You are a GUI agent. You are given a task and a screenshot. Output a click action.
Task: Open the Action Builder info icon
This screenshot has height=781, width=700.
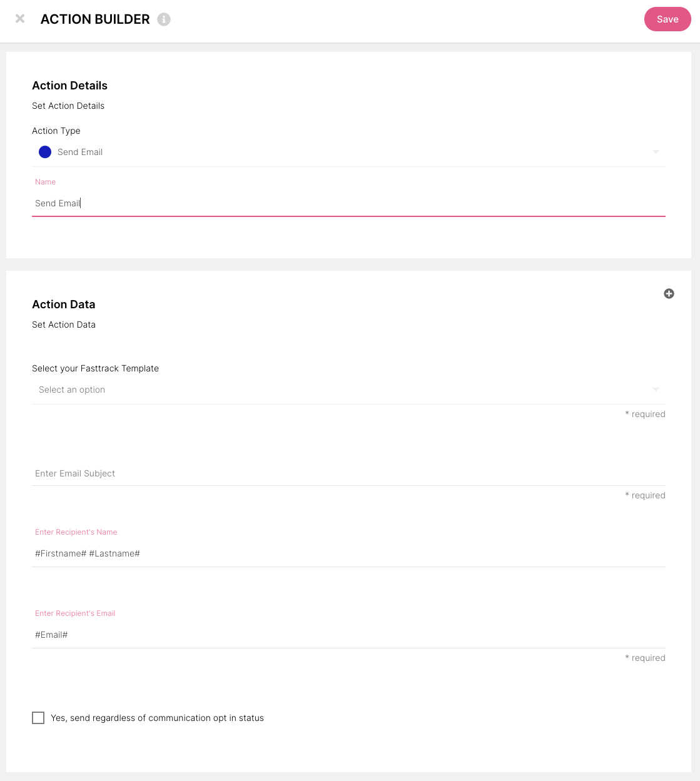click(164, 19)
